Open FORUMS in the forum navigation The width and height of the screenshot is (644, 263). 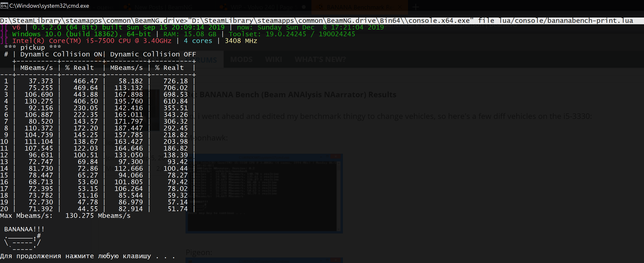point(201,60)
